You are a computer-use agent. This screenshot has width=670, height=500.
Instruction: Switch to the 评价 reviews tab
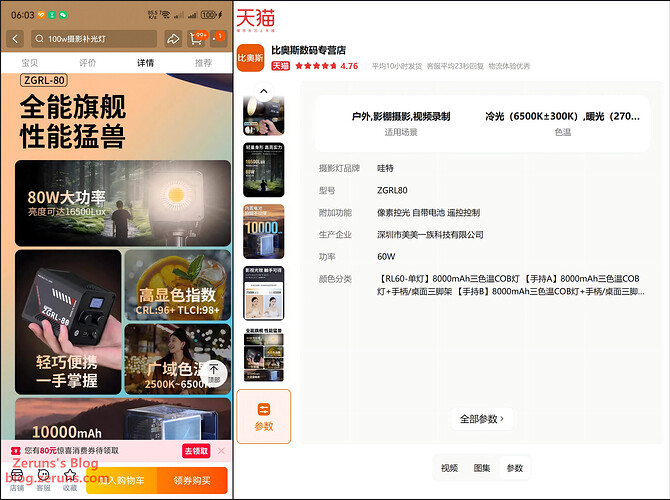coord(87,62)
